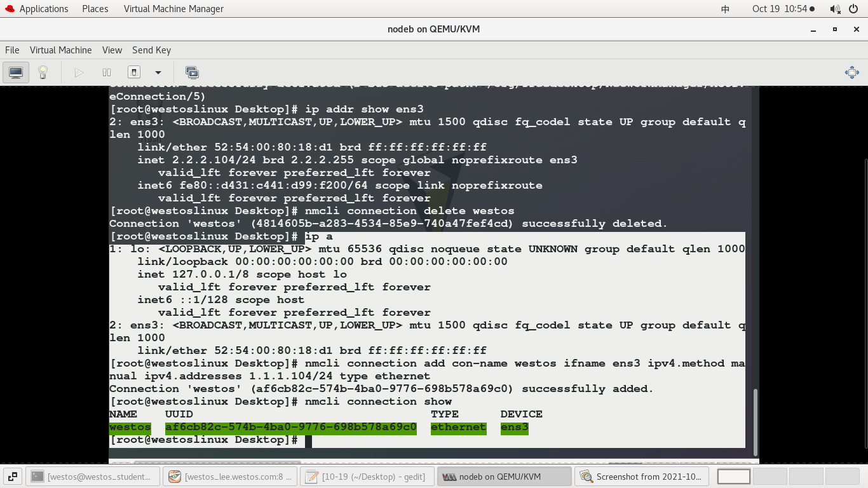Power off the VM using shutdown icon
The image size is (868, 488).
coord(133,72)
